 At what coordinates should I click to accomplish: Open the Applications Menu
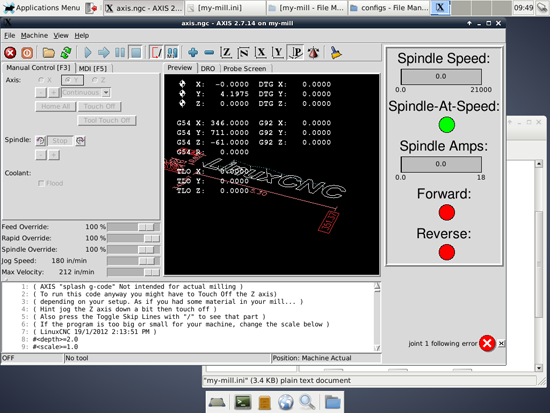pyautogui.click(x=42, y=7)
